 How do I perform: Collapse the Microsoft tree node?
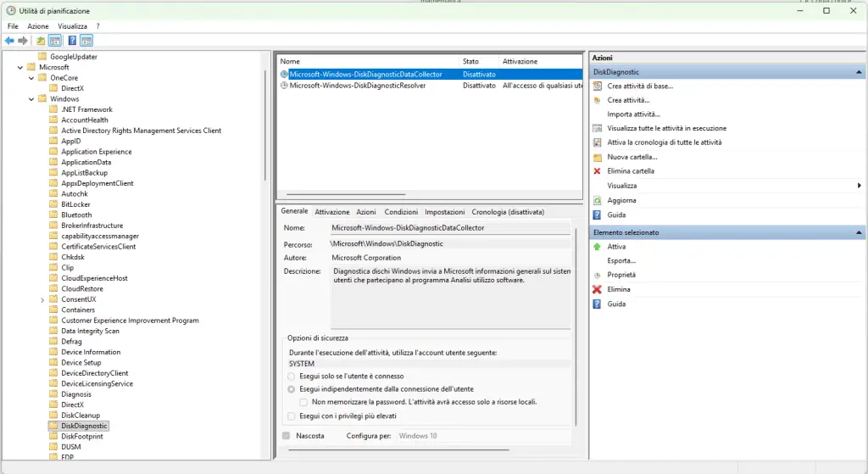click(20, 67)
